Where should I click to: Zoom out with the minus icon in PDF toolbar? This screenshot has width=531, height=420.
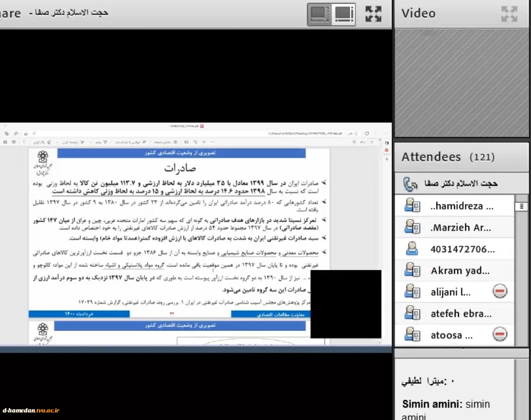tap(212, 142)
